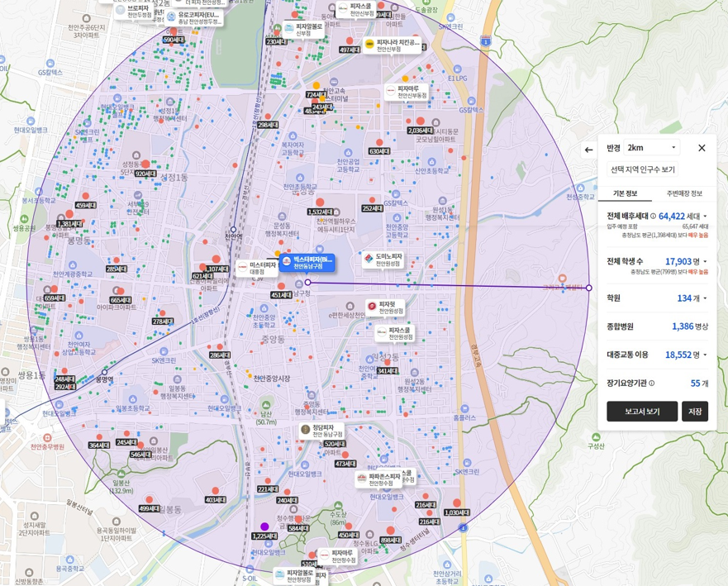728x586 pixels.
Task: Open the 보고서 보기 report
Action: click(641, 412)
